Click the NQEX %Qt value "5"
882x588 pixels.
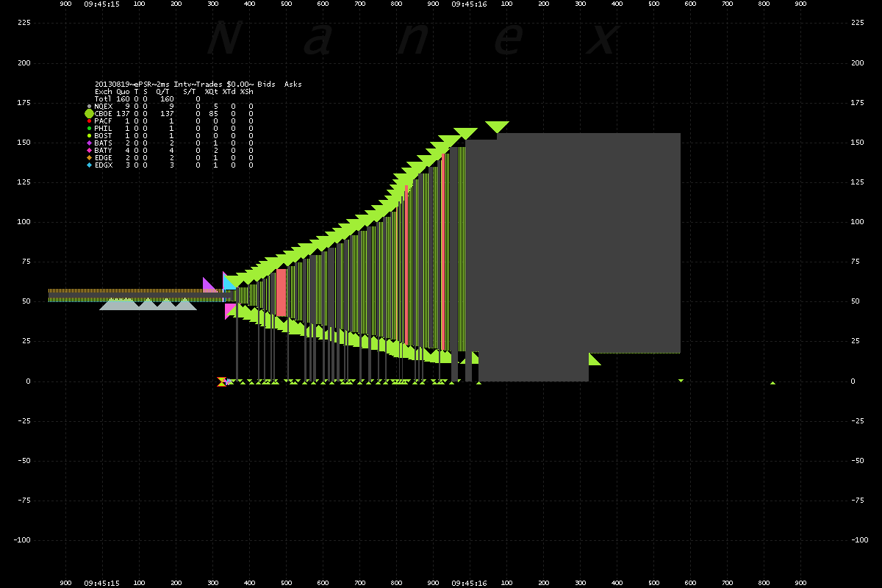point(216,107)
